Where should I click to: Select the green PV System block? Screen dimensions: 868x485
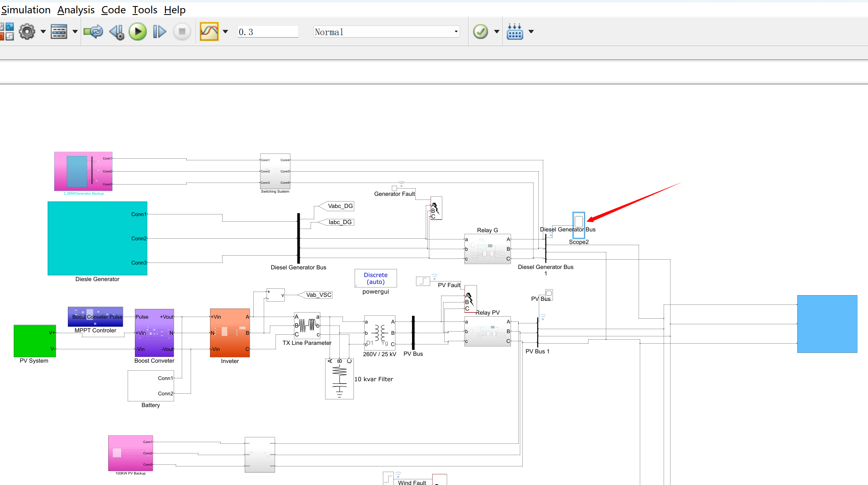coord(35,340)
